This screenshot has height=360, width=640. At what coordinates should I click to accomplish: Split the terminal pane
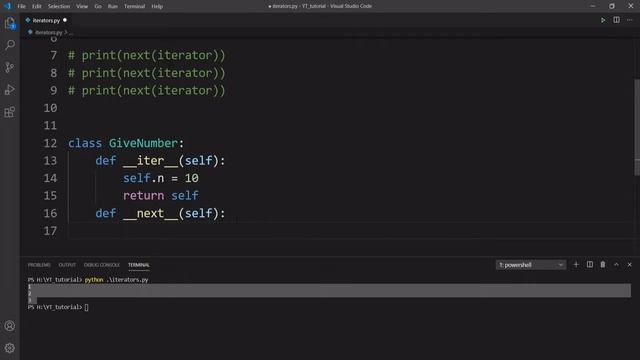click(590, 265)
